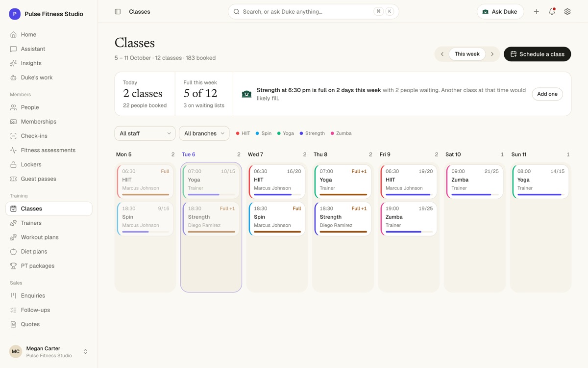Viewport: 588px width, 368px height.
Task: Open the All branches dropdown
Action: click(x=204, y=133)
